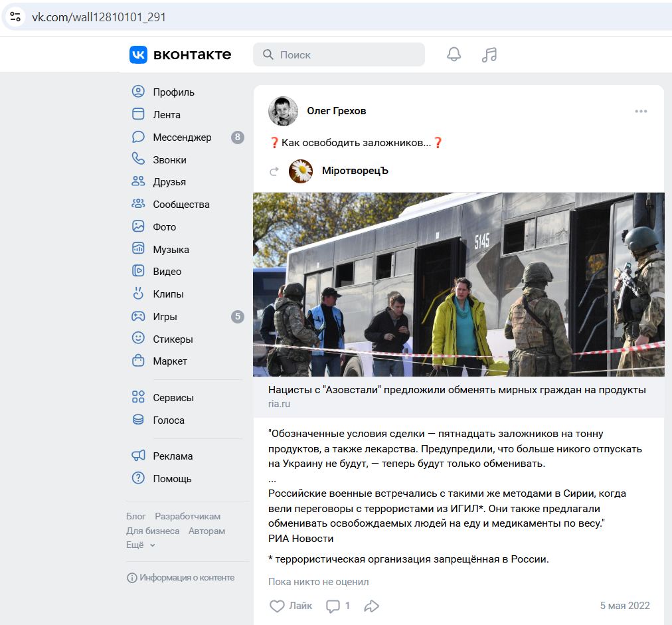Click the notifications bell icon
Screen dimensions: 672x625
(x=454, y=54)
